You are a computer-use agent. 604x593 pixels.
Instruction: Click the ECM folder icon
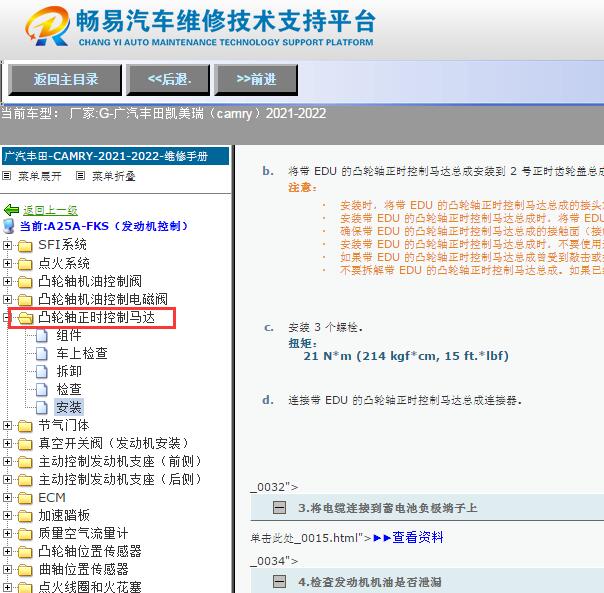(x=25, y=498)
